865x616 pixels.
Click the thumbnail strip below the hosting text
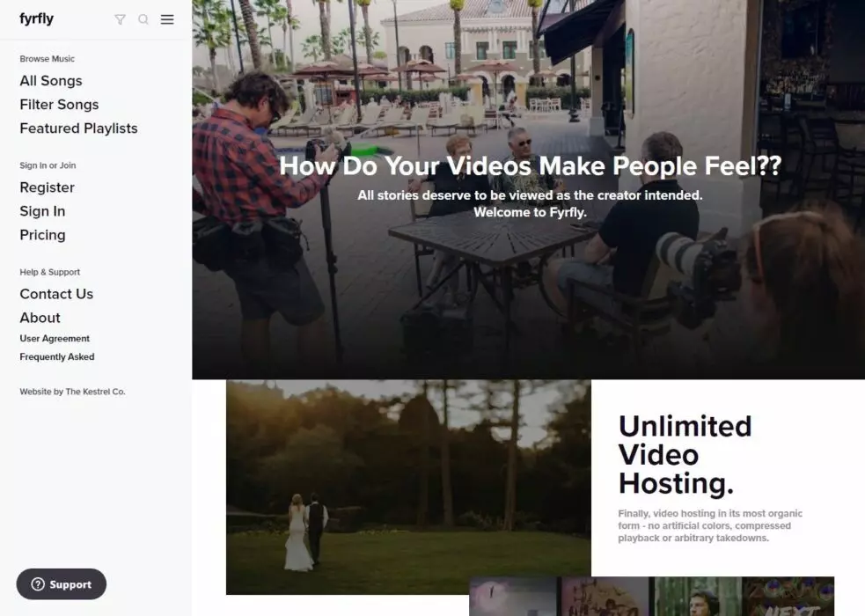click(x=651, y=596)
